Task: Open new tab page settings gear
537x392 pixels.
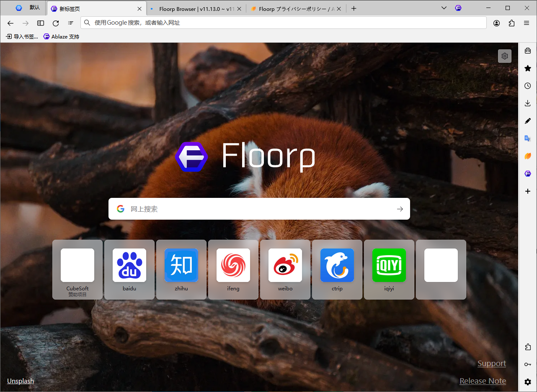Action: 505,56
